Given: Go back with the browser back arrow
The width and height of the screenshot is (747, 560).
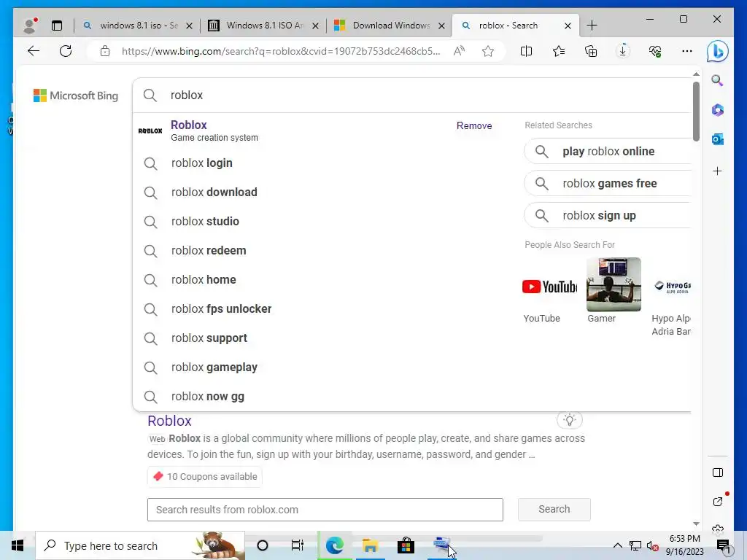Looking at the screenshot, I should coord(34,51).
